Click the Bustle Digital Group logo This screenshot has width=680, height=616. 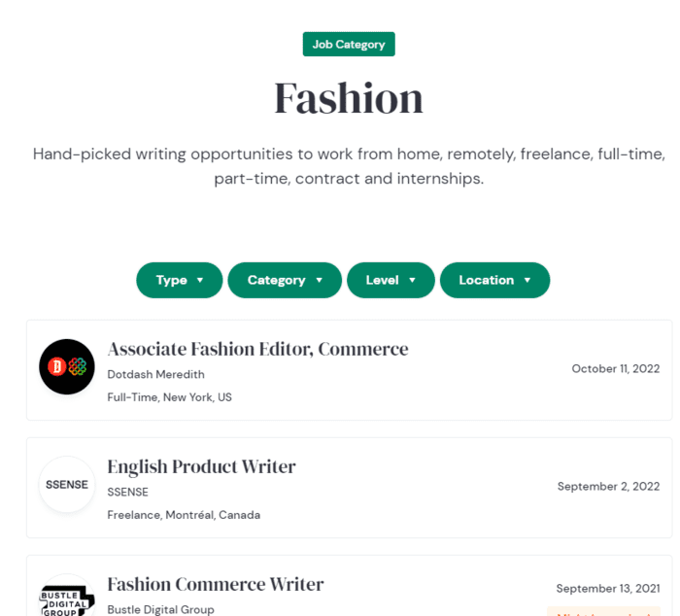coord(67,596)
